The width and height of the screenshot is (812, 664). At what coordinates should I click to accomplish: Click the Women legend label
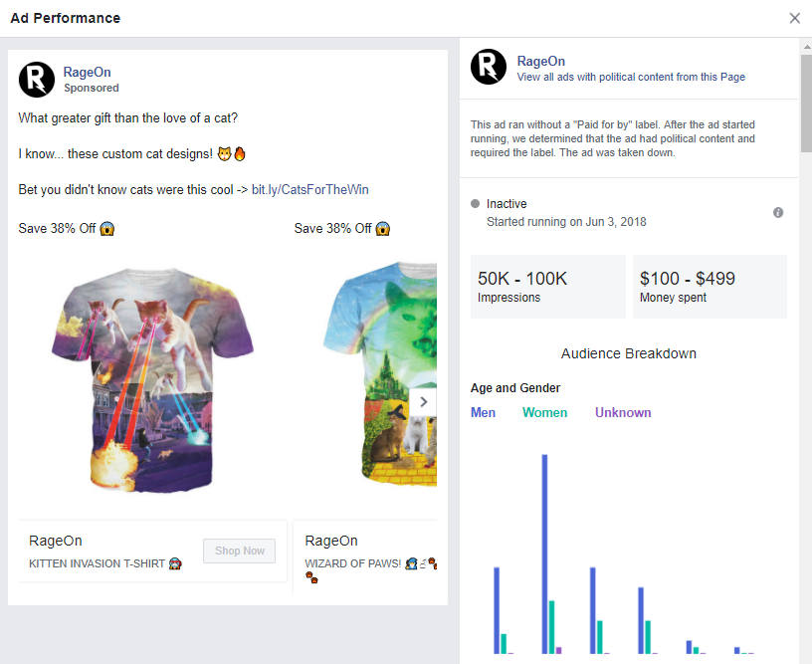pyautogui.click(x=544, y=413)
